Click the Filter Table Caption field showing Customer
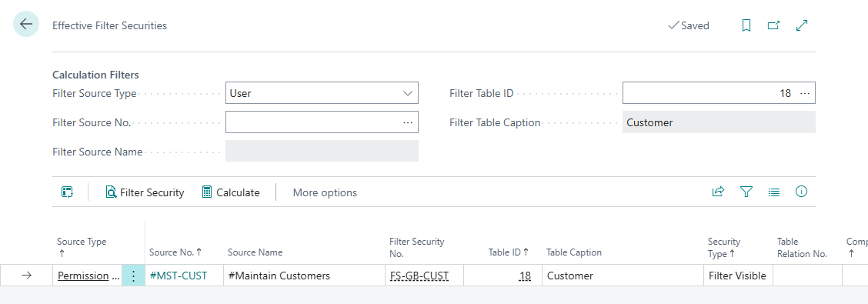The width and height of the screenshot is (868, 304). [719, 122]
